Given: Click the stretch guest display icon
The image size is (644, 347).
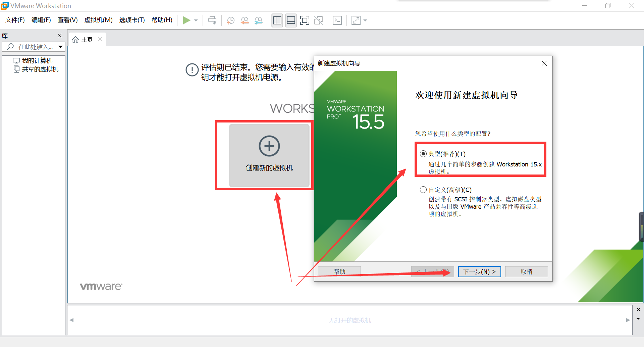Looking at the screenshot, I should pos(356,20).
